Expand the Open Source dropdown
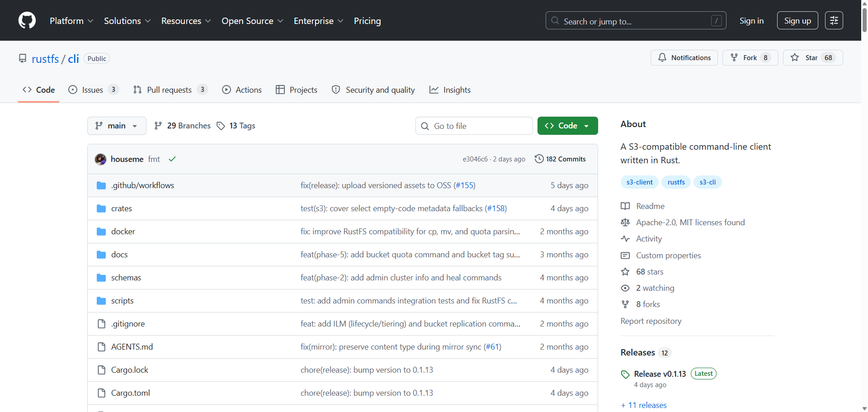 pyautogui.click(x=252, y=21)
